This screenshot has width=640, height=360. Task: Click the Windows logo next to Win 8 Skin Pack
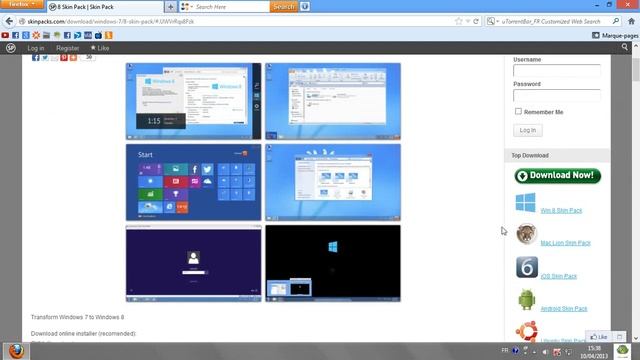[525, 202]
